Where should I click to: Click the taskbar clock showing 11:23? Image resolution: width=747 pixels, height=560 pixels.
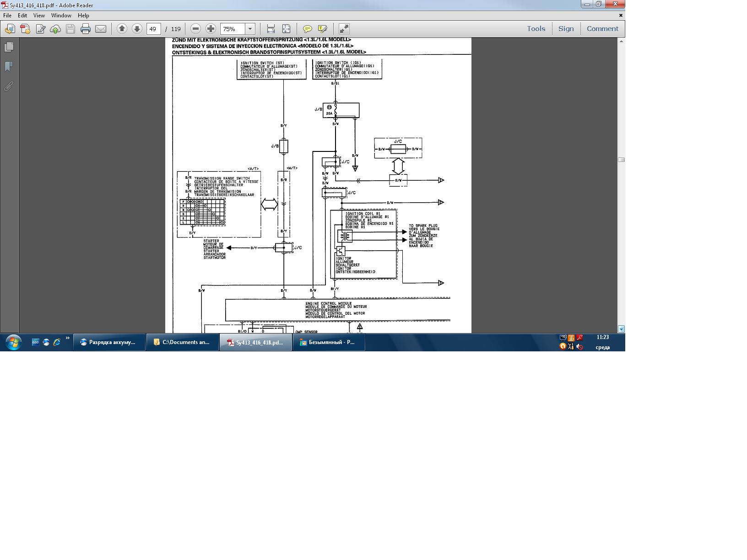click(x=603, y=337)
